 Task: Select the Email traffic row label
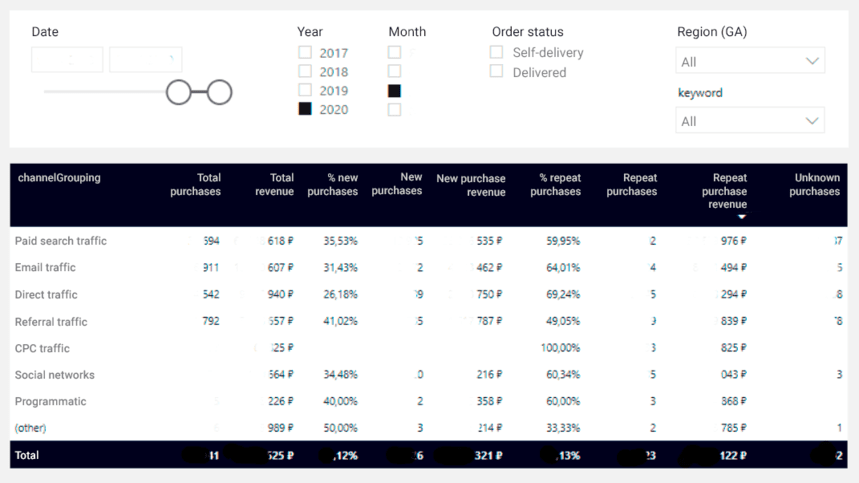[x=45, y=268]
